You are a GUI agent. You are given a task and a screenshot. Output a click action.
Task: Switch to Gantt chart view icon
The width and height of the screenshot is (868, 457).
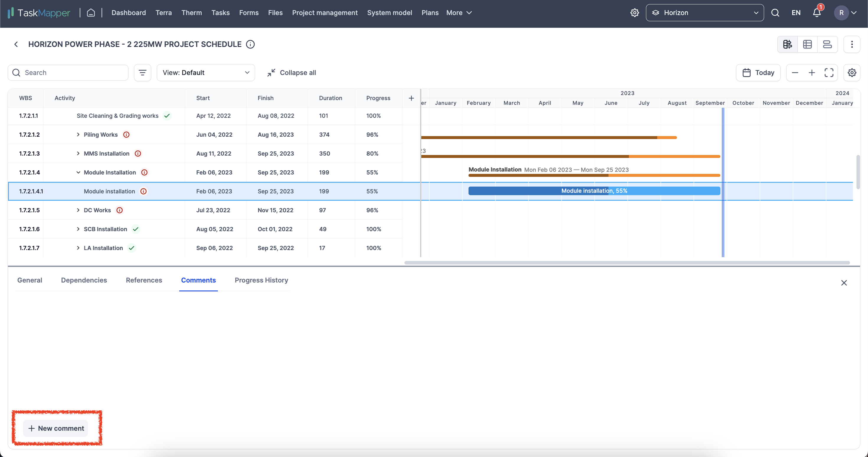click(787, 45)
